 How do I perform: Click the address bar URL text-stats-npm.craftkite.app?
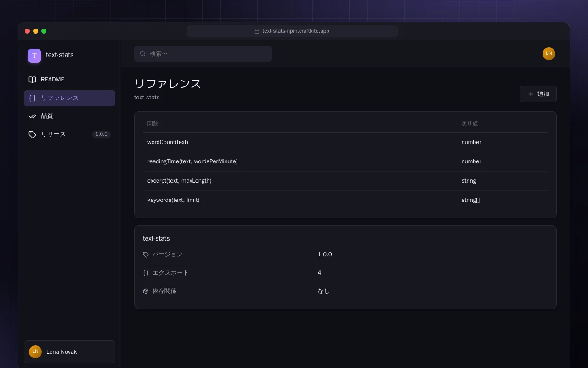click(x=296, y=31)
